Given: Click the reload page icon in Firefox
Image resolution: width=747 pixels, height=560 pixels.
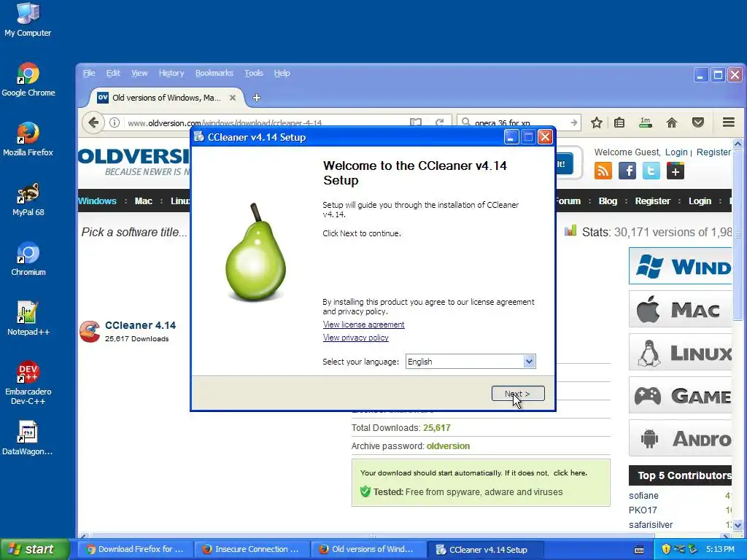Looking at the screenshot, I should point(440,122).
